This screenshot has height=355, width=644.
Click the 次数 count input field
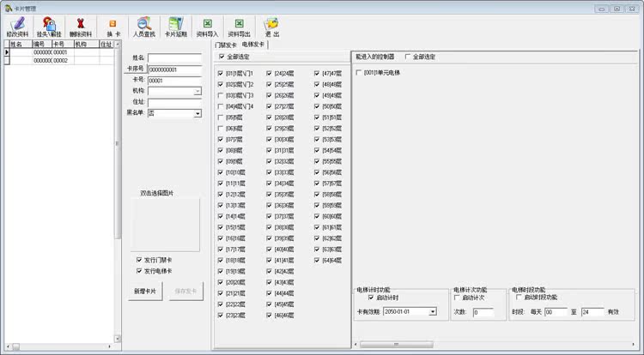[x=483, y=312]
